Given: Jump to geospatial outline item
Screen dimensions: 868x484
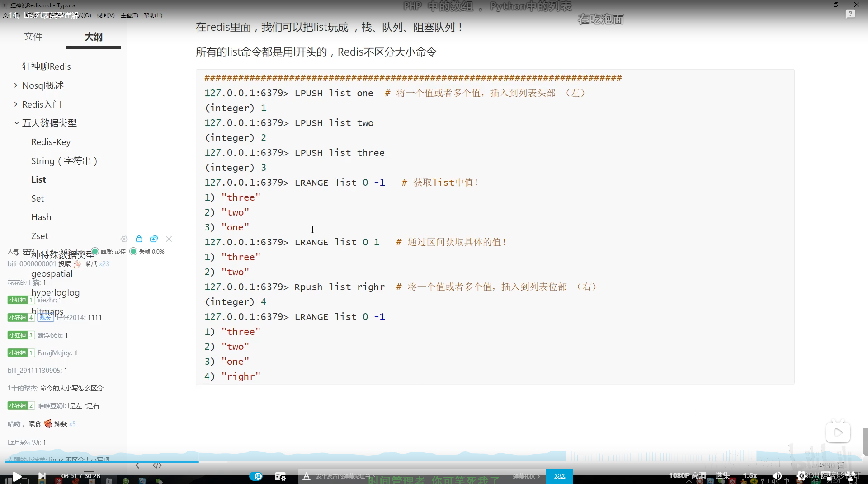Looking at the screenshot, I should click(52, 273).
